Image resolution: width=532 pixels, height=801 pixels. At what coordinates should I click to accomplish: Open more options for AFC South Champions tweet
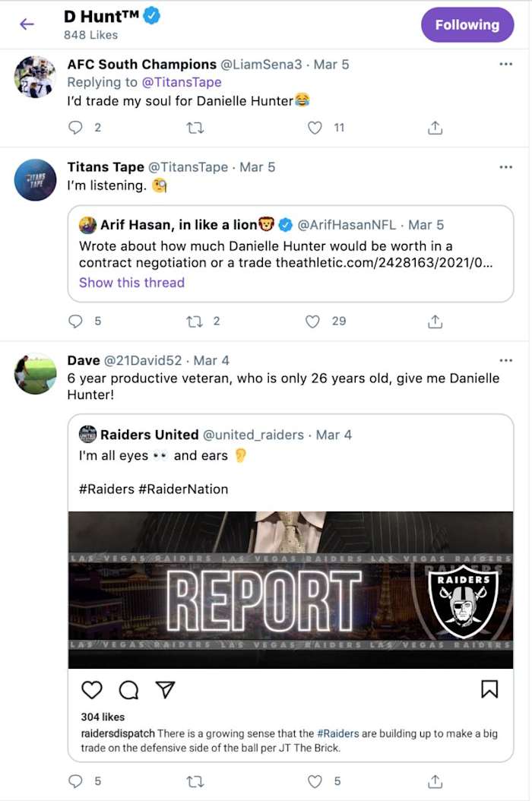coord(505,64)
